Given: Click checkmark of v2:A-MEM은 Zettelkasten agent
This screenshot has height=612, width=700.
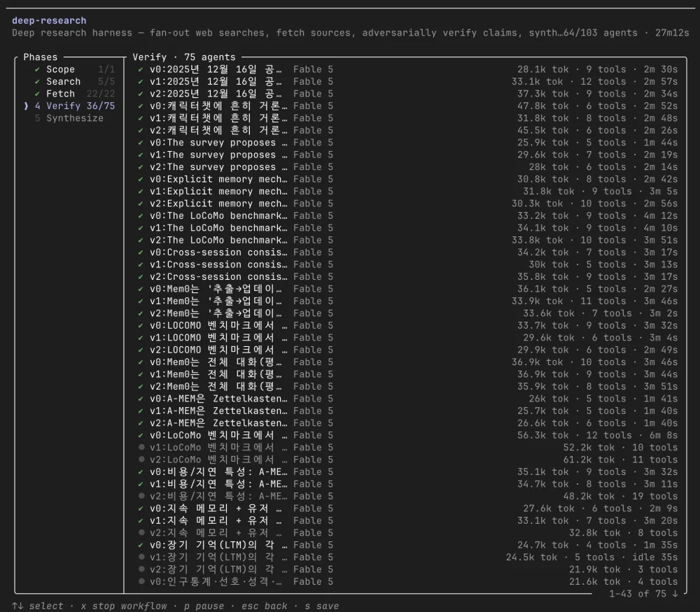Looking at the screenshot, I should click(141, 423).
